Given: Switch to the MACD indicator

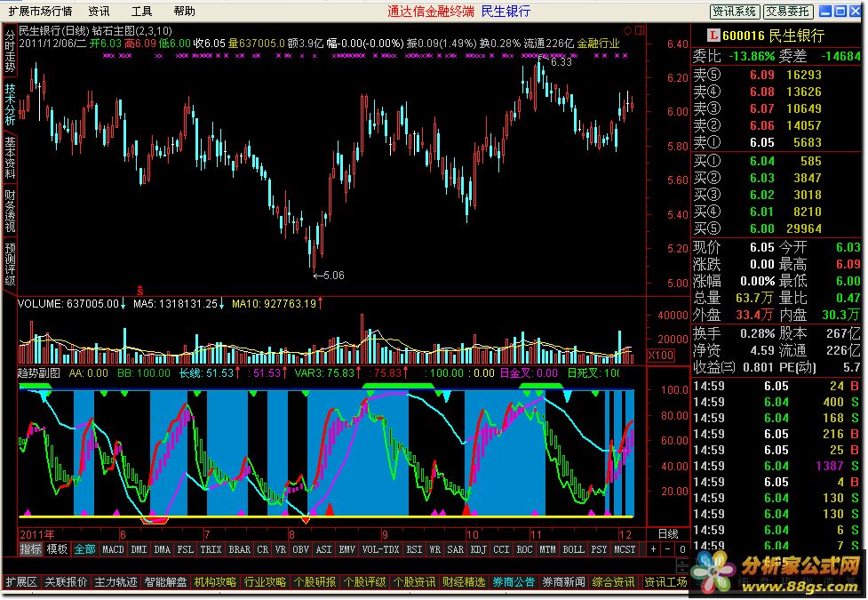Looking at the screenshot, I should 113,549.
